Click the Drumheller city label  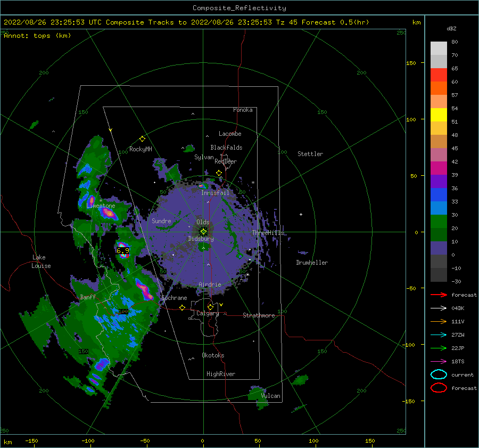tap(312, 263)
